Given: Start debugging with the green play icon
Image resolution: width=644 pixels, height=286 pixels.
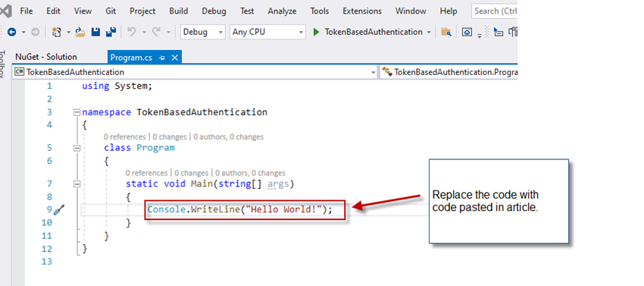Looking at the screenshot, I should click(x=316, y=32).
